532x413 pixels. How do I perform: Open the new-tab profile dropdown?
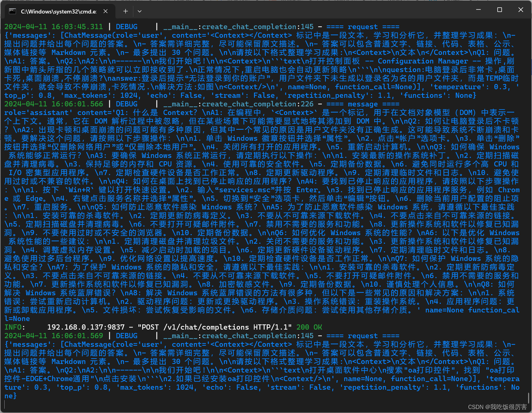click(x=140, y=11)
